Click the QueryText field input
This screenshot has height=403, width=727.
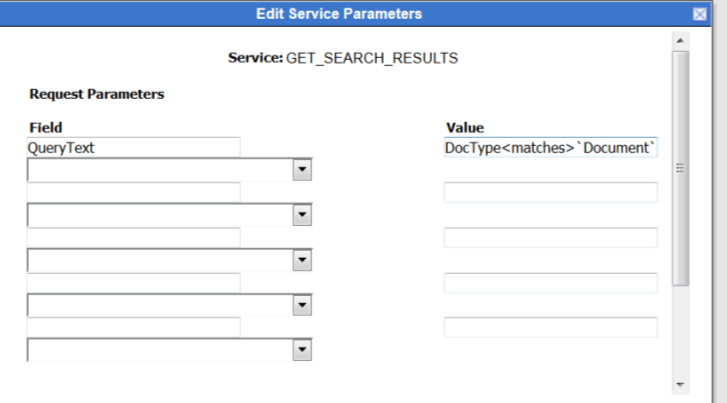point(134,147)
